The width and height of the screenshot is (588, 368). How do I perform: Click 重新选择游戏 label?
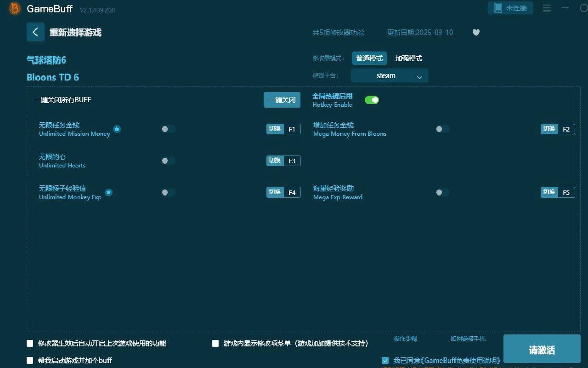[75, 33]
